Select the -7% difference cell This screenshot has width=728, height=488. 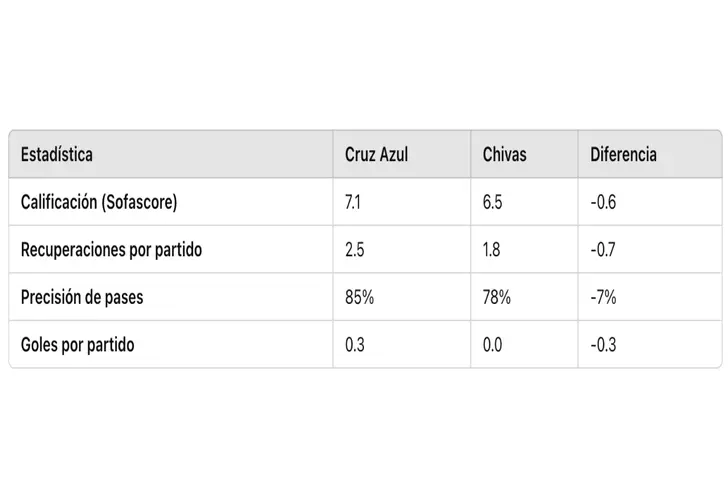tap(603, 297)
